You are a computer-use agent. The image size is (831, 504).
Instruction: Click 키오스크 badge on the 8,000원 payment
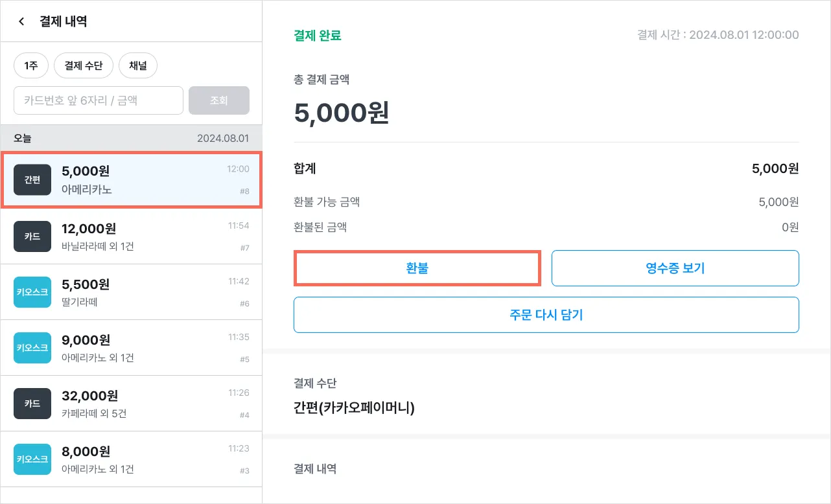click(x=32, y=459)
